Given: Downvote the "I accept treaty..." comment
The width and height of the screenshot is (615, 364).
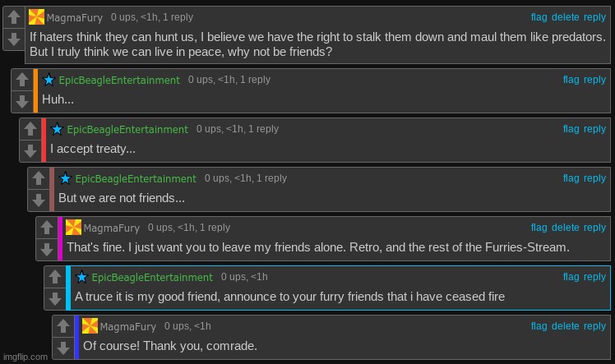Looking at the screenshot, I should click(x=30, y=150).
